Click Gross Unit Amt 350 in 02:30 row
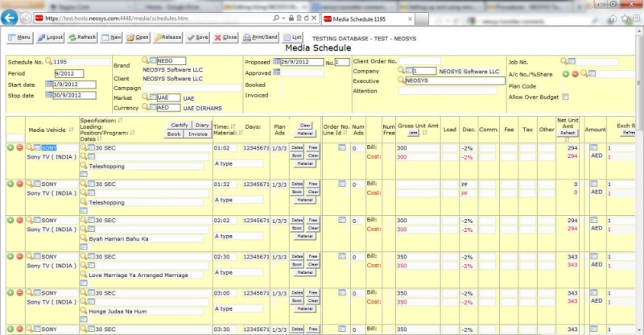 pyautogui.click(x=418, y=257)
